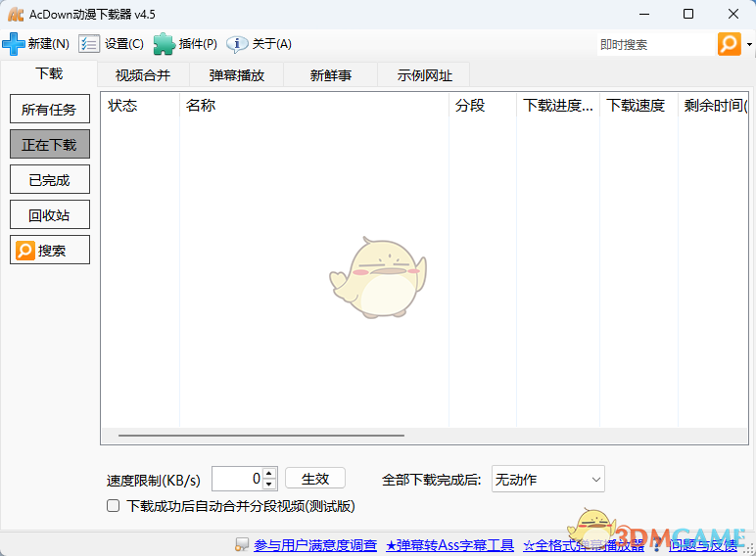Focus the 即时搜索 search field
Image resolution: width=756 pixels, height=556 pixels.
(x=657, y=44)
